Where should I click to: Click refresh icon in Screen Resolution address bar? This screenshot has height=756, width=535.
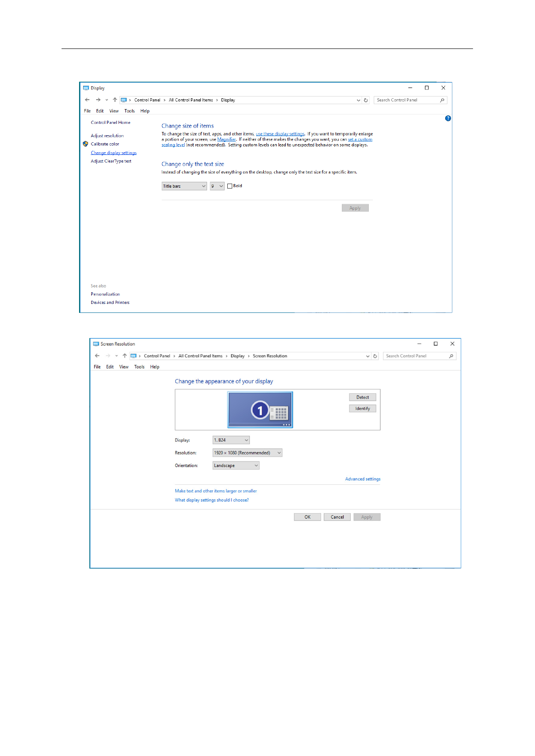tap(375, 356)
